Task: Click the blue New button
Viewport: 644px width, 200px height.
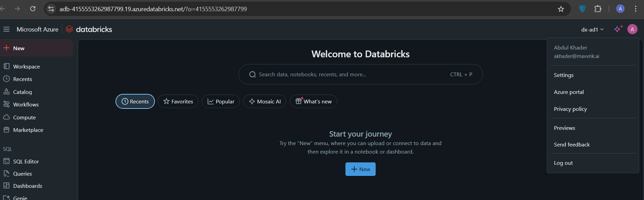Action: point(360,169)
